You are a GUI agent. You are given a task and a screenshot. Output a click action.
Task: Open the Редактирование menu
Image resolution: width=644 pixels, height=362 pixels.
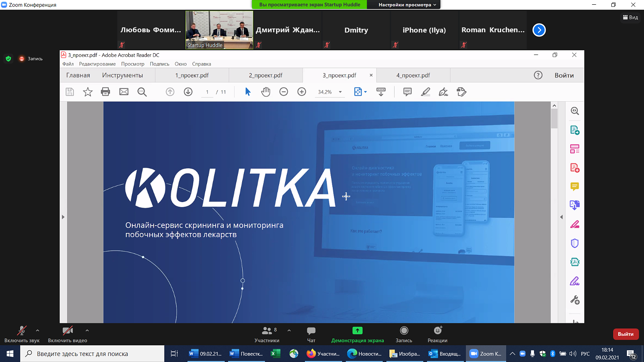(97, 64)
